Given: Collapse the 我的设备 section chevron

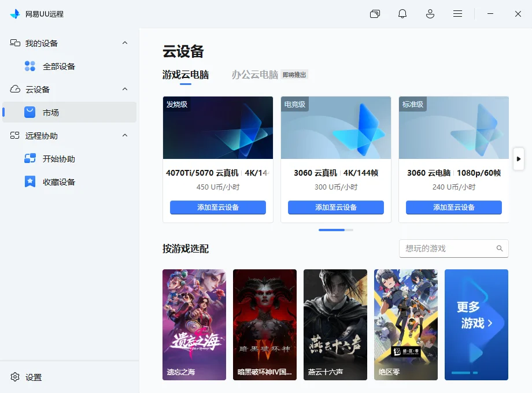Looking at the screenshot, I should click(x=125, y=43).
